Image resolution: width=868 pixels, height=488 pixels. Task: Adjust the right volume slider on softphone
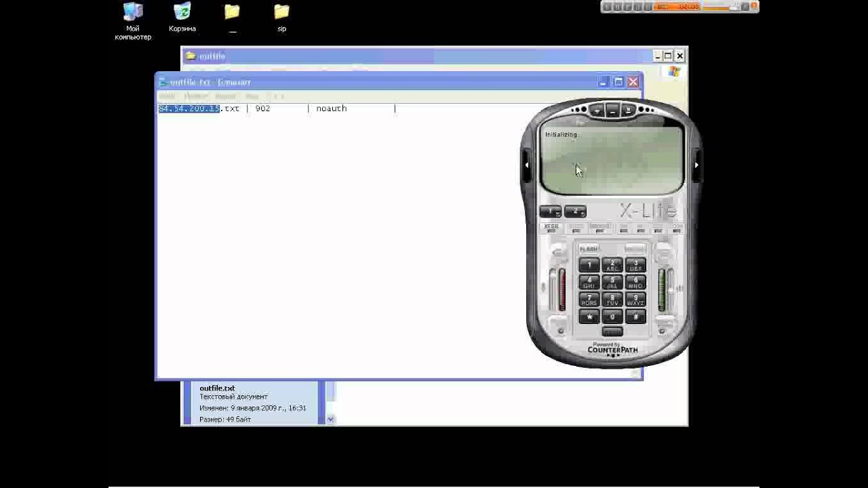[x=671, y=289]
